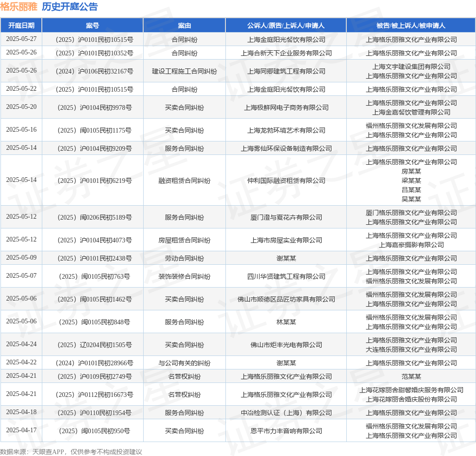The image size is (476, 456).
Task: Click defendant 上海文宇建设集团有限公司
Action: [x=411, y=67]
